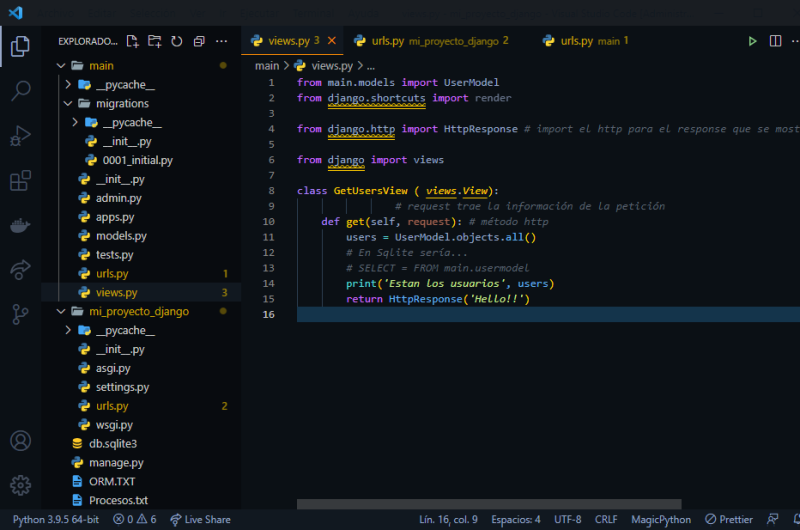Click the New File icon in Explorer
The width and height of the screenshot is (800, 530).
click(x=133, y=41)
